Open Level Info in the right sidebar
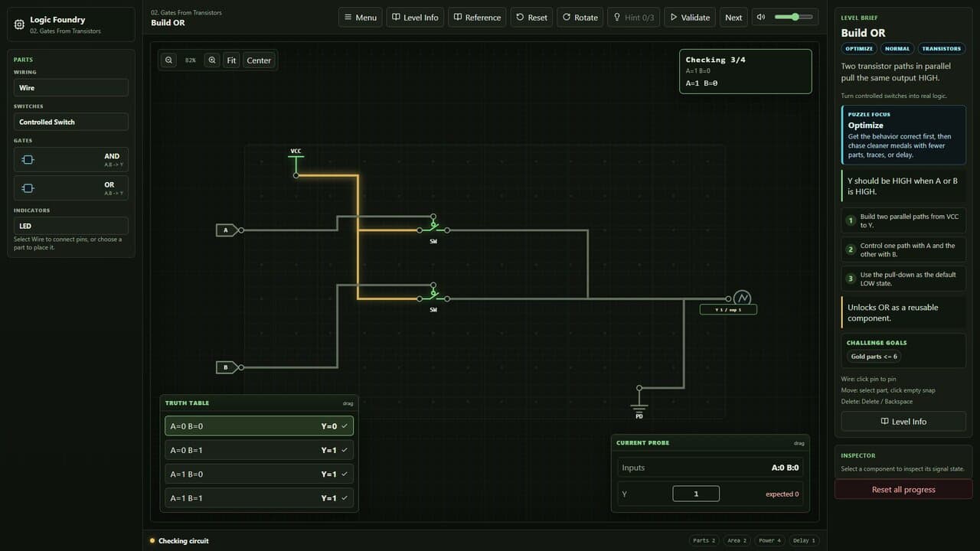Image resolution: width=980 pixels, height=551 pixels. [903, 421]
